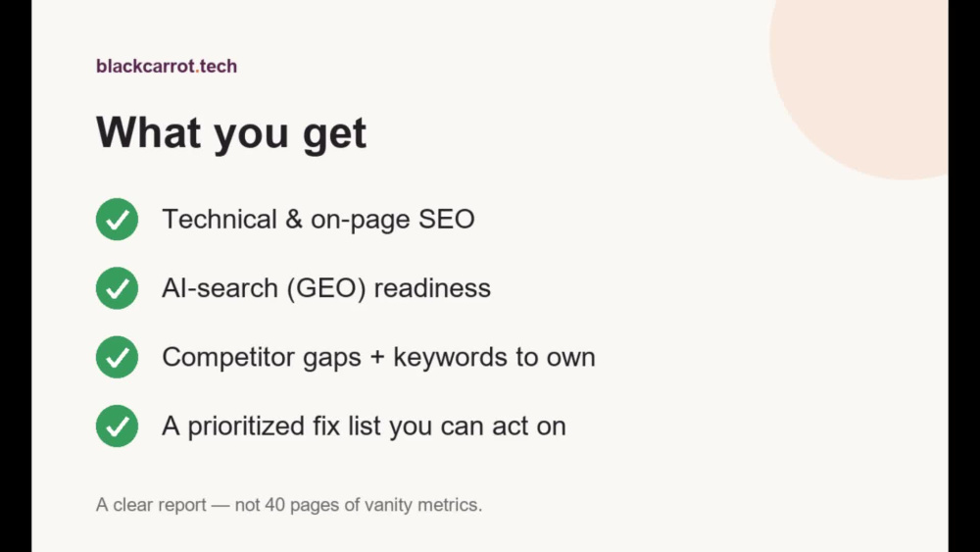The image size is (980, 552).
Task: Click the green checkmark beside Technical & on-page SEO
Action: pyautogui.click(x=117, y=220)
